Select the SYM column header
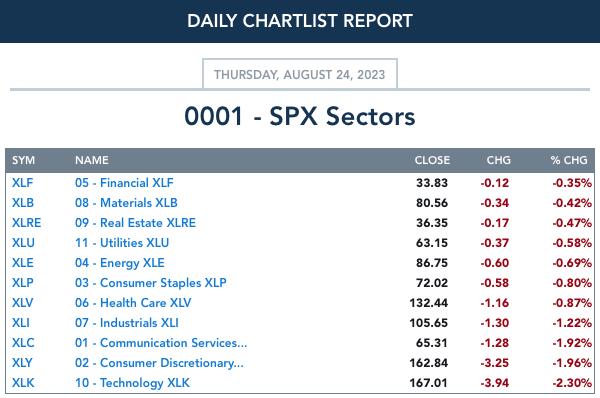This screenshot has height=398, width=600. tap(23, 160)
